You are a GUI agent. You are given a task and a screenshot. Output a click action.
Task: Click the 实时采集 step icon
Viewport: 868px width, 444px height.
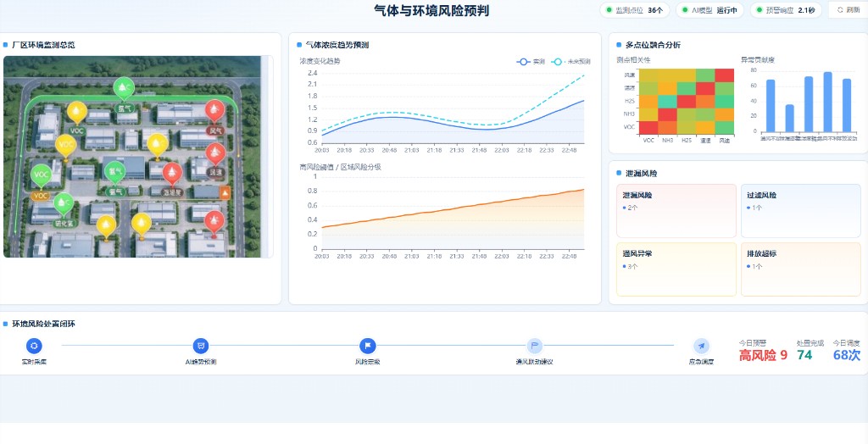[x=34, y=346]
